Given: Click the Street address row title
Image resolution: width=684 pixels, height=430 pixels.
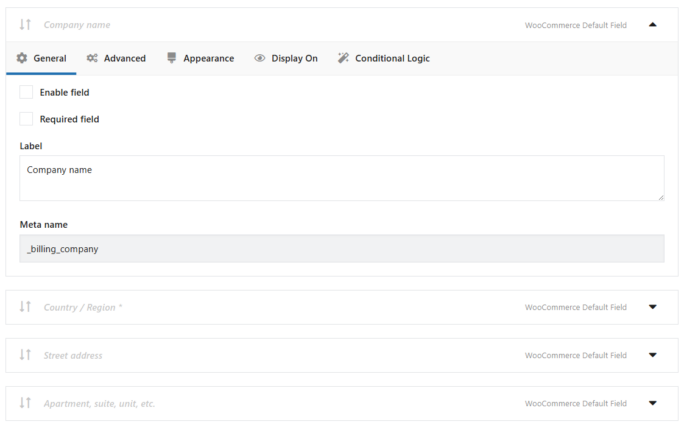Looking at the screenshot, I should click(x=73, y=355).
